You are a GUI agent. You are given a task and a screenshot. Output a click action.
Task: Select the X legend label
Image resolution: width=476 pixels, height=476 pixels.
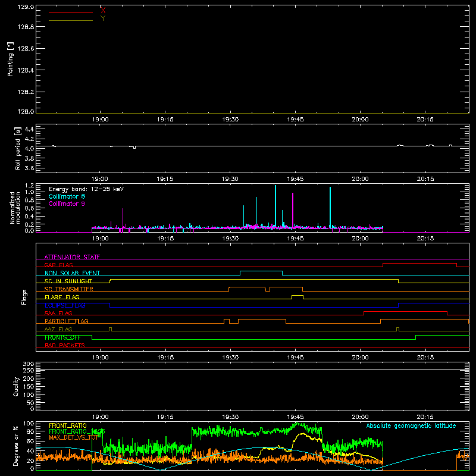103,11
